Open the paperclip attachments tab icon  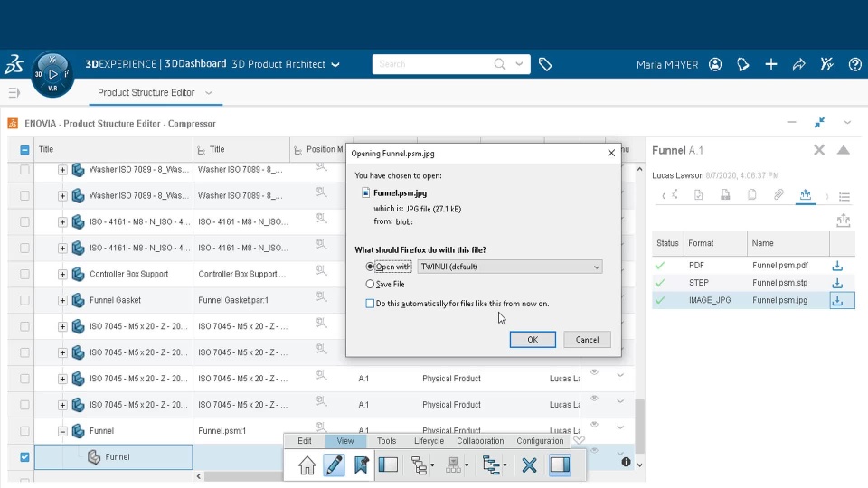pyautogui.click(x=778, y=195)
